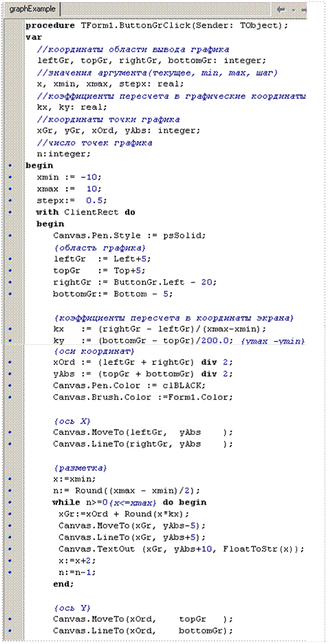Click gutter dot beside 'kx := (rightGr - leftGr)' line
Screen dimensions: 328x644
pyautogui.click(x=10, y=329)
